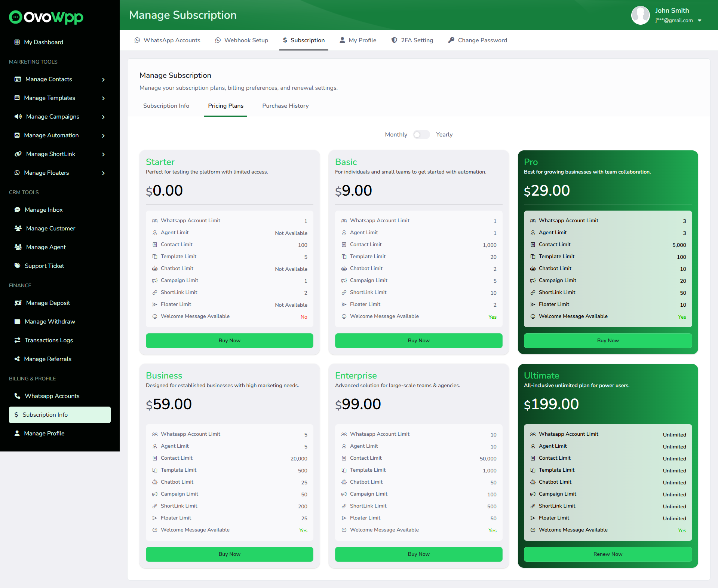Open the Subscription Info tab
718x588 pixels.
[x=166, y=106]
